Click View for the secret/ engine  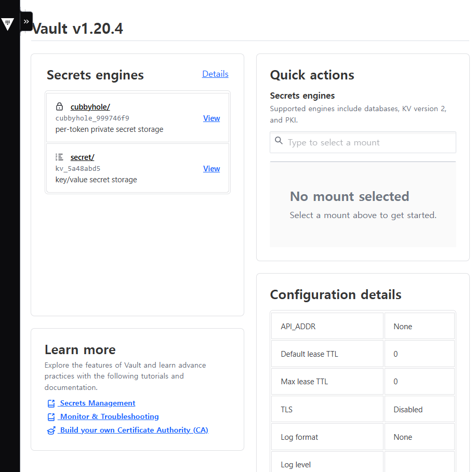pos(211,169)
